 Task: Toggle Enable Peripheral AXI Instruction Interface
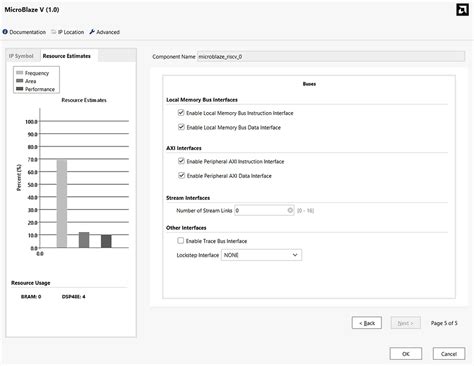[181, 161]
